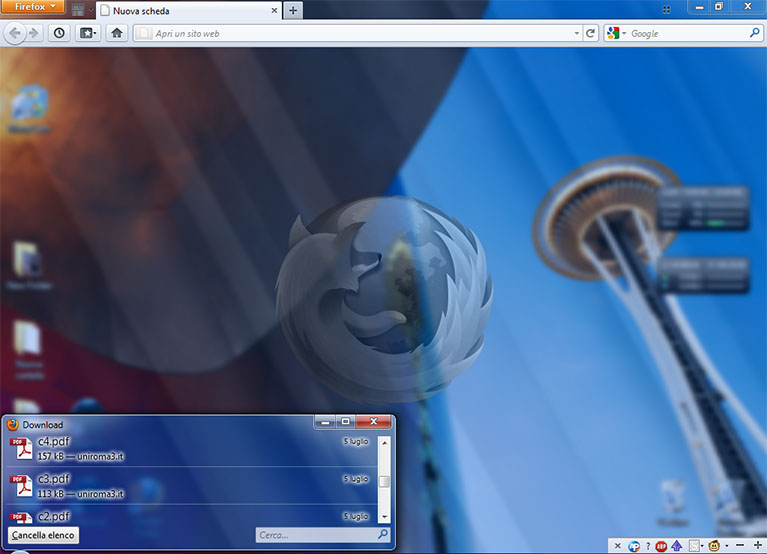
Task: Open the bookmarks star menu button
Action: click(x=88, y=33)
